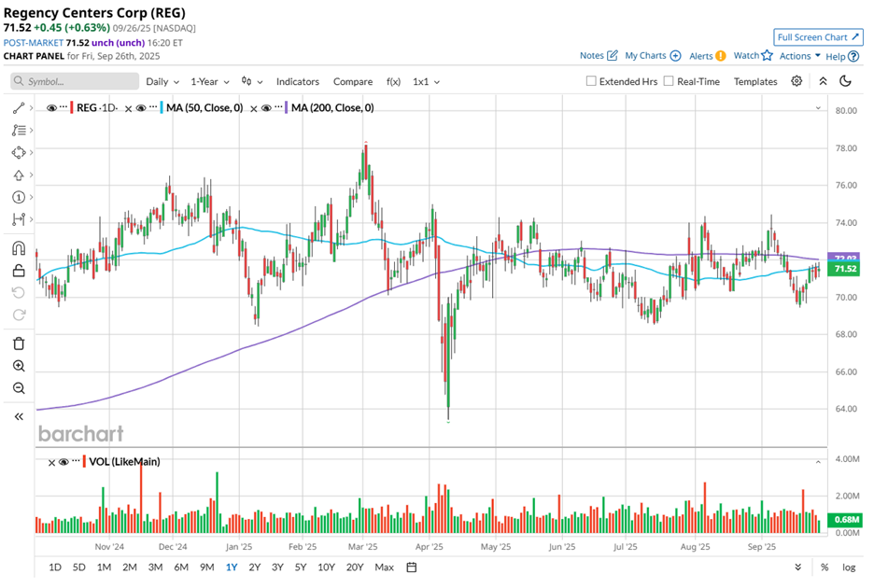Toggle log scale mode

pos(849,567)
